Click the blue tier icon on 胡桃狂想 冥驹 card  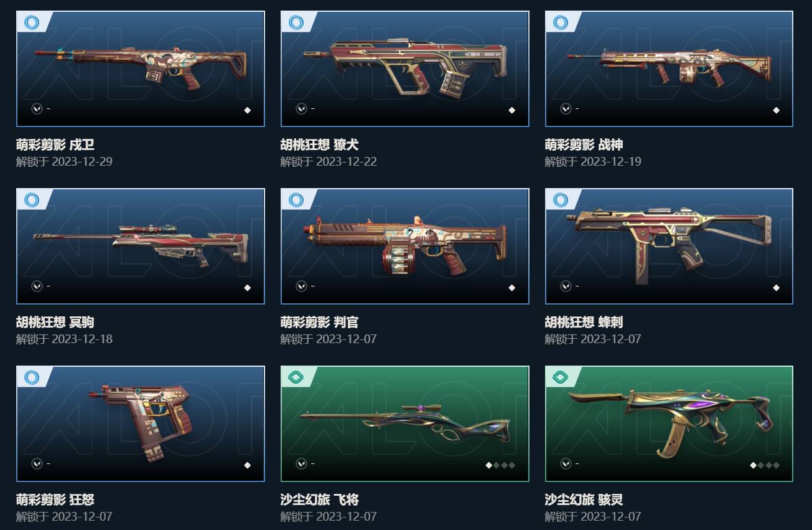[x=32, y=200]
